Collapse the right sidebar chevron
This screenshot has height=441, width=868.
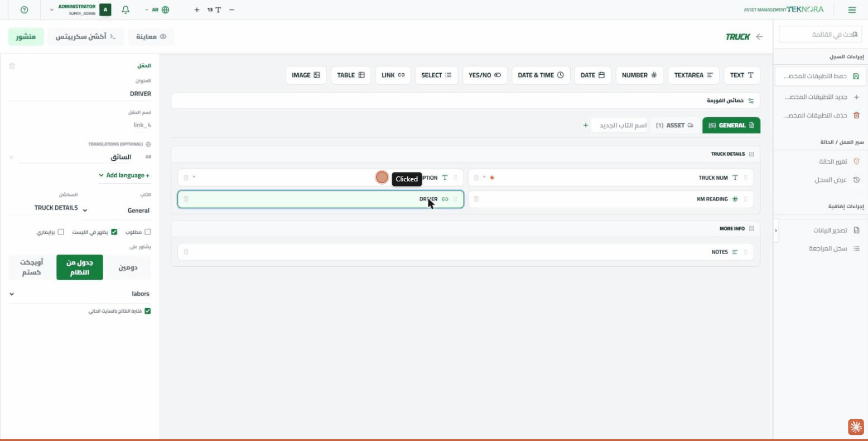776,231
